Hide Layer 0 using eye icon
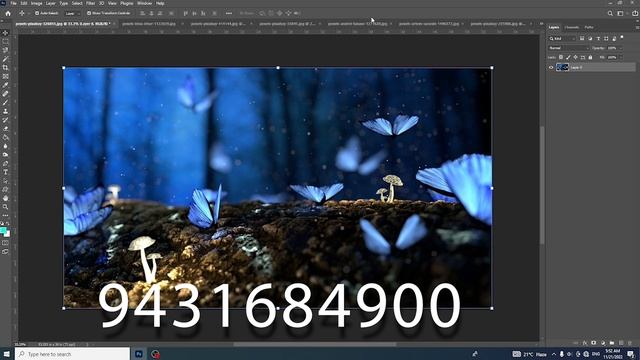 (551, 68)
